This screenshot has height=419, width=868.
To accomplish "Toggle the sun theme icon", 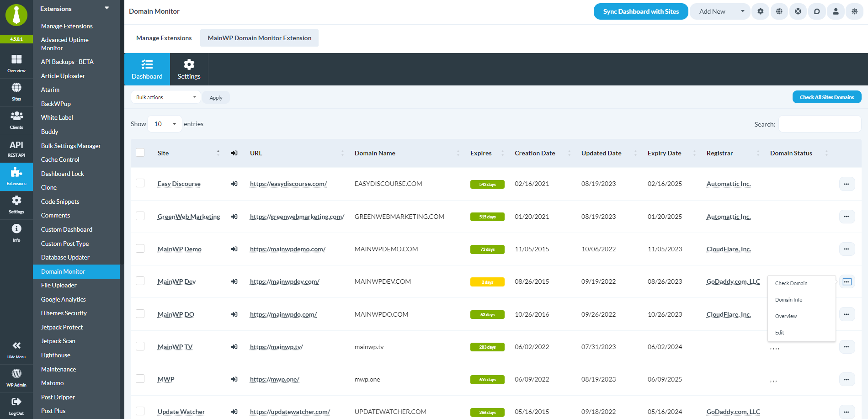I will click(854, 11).
